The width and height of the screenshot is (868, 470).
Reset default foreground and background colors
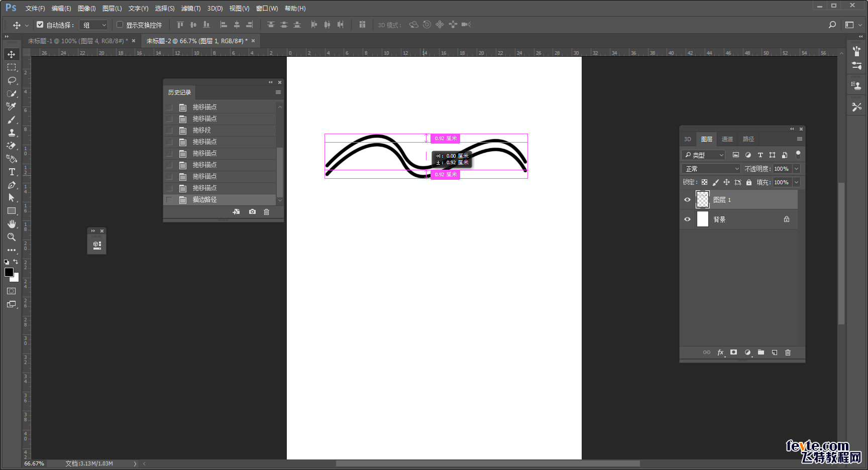point(7,262)
